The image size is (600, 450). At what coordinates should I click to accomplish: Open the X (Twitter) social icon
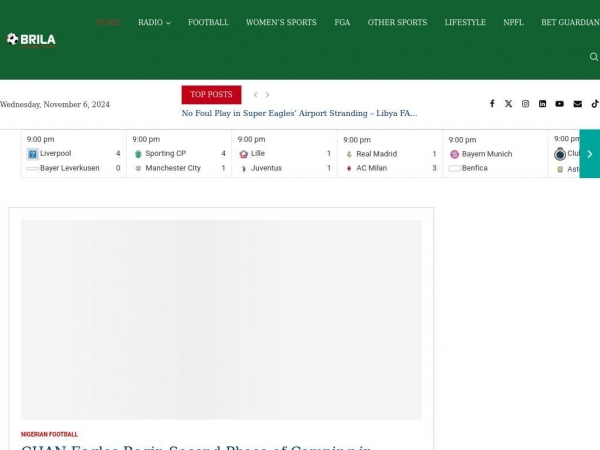pos(508,104)
